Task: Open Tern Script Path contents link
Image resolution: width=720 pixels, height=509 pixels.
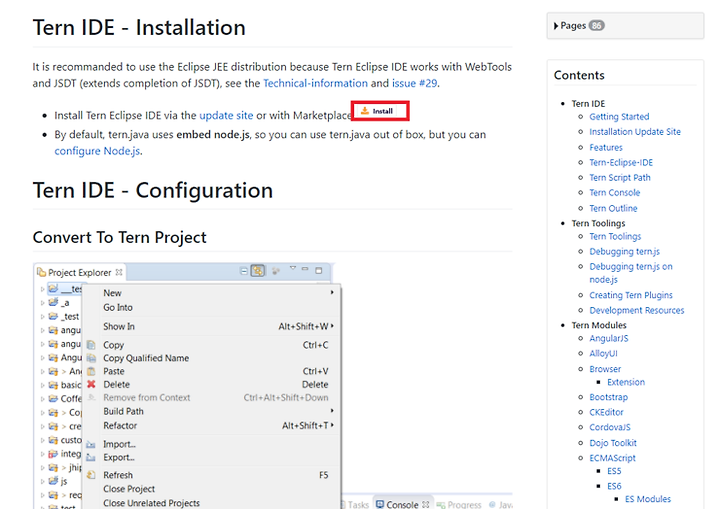Action: coord(620,177)
